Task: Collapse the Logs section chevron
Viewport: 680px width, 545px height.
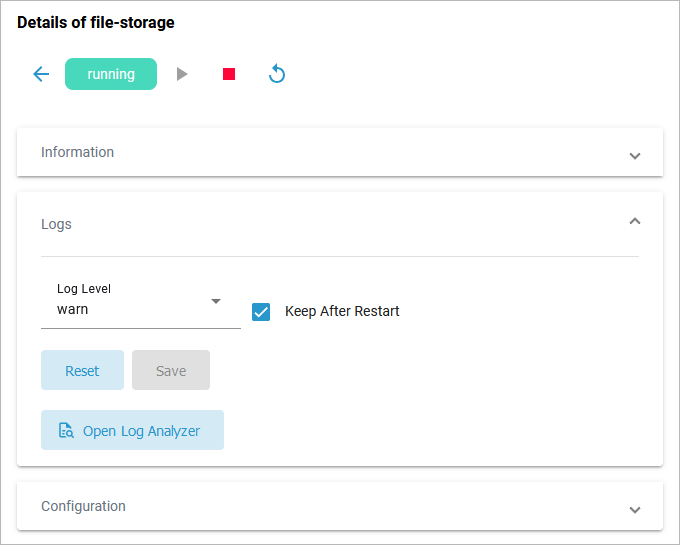Action: pyautogui.click(x=634, y=221)
